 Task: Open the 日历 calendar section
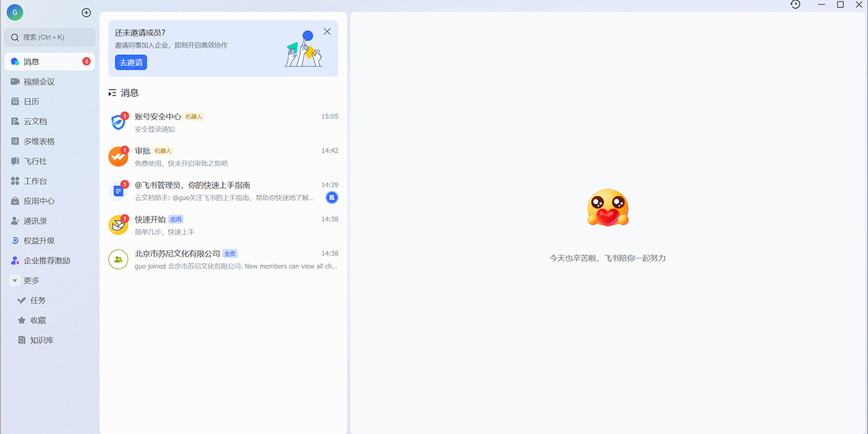tap(31, 102)
